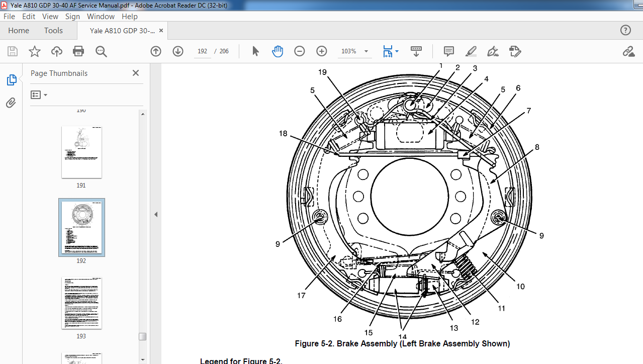Open the Edit menu

[29, 16]
